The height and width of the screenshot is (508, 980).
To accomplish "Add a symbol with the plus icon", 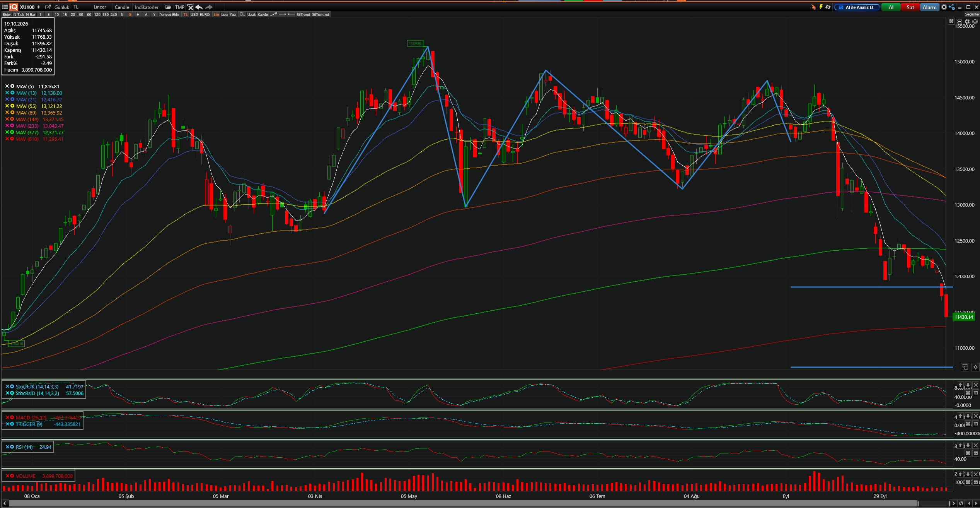I will point(38,7).
